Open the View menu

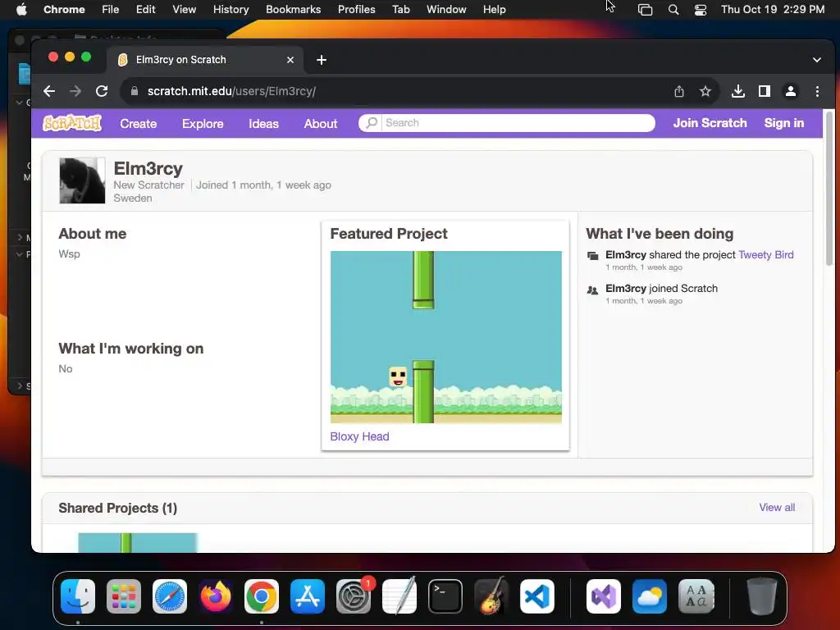184,10
